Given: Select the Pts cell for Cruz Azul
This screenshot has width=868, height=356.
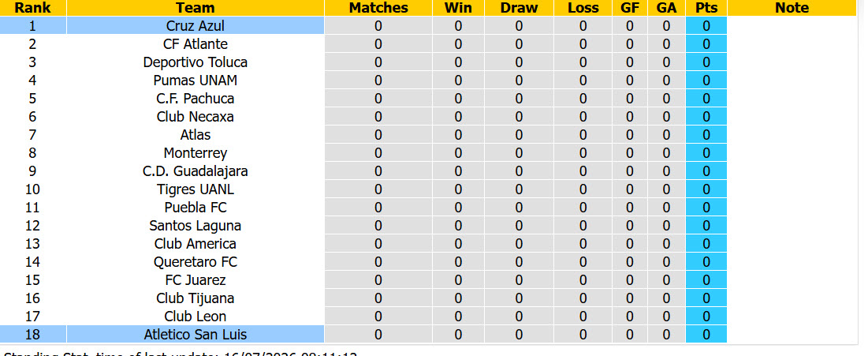Looking at the screenshot, I should click(706, 26).
